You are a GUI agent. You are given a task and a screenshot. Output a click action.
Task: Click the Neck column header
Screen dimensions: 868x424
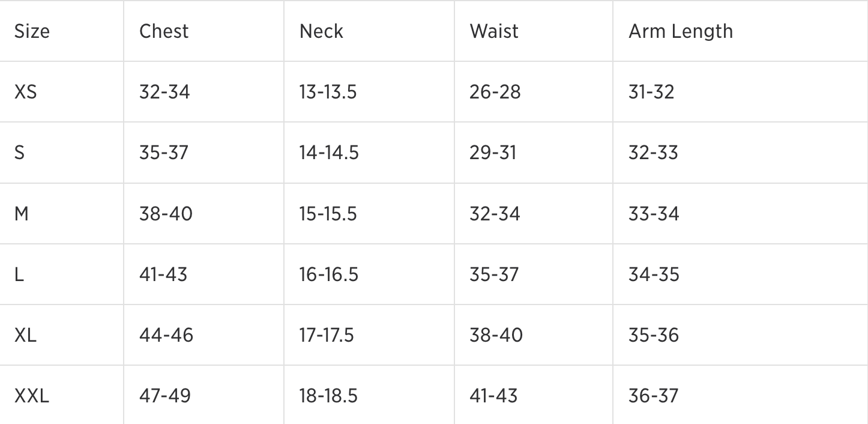321,31
